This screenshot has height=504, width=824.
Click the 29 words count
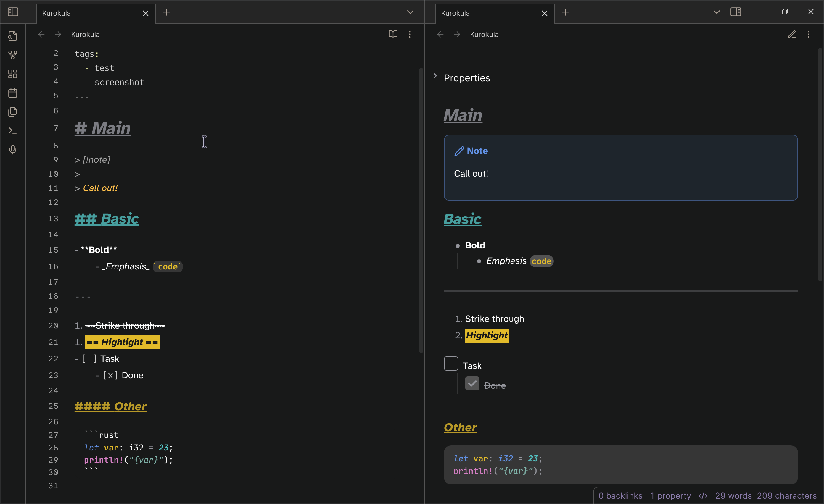click(733, 495)
